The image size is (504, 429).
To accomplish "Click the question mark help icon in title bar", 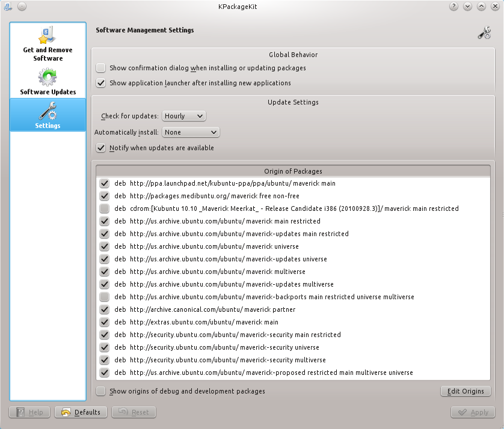I will (453, 7).
